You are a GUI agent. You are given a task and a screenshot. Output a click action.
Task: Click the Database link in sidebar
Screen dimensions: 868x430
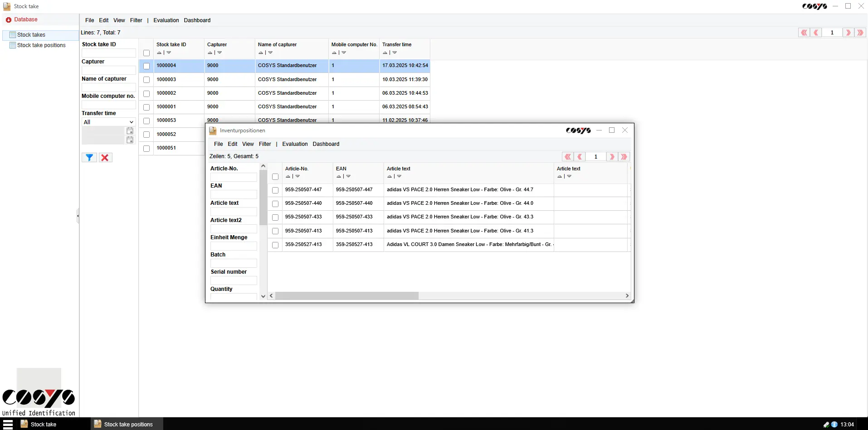26,20
